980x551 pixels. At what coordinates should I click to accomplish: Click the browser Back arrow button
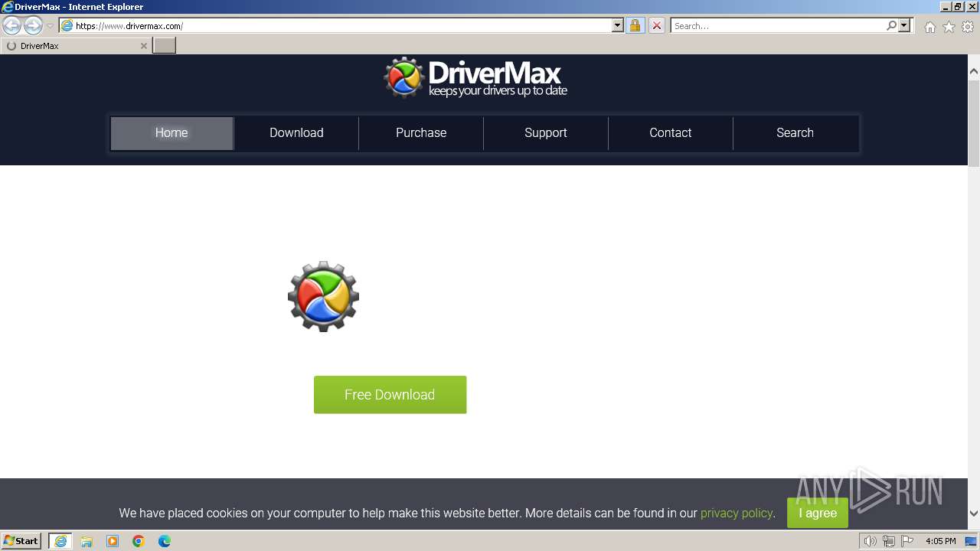coord(11,26)
